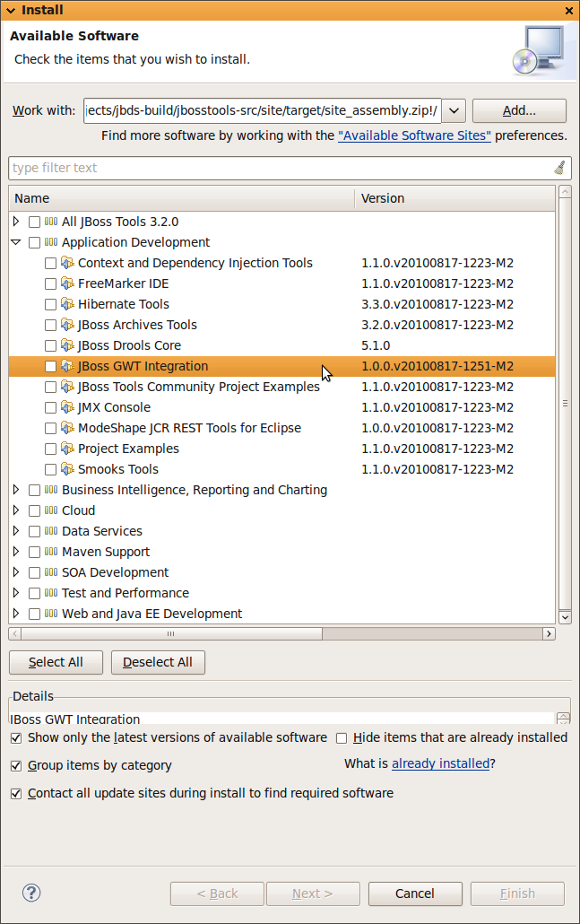Click Deselect All button
The image size is (580, 924).
(x=158, y=662)
